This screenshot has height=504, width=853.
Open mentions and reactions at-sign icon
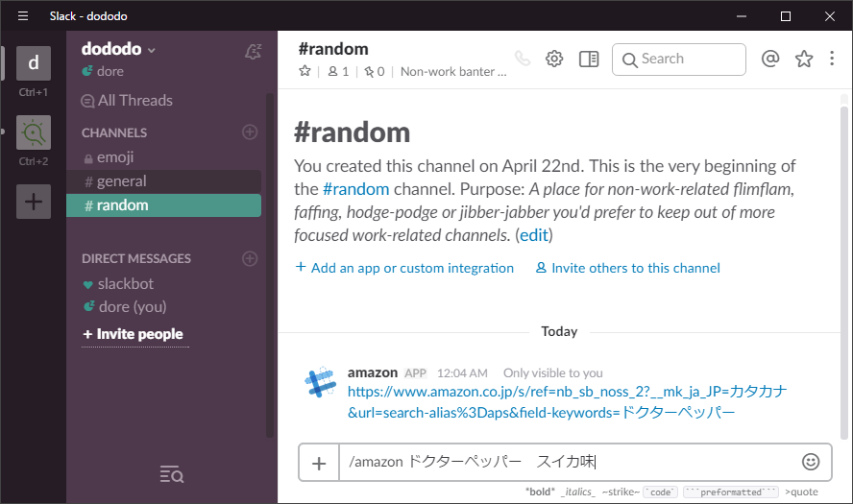(769, 59)
